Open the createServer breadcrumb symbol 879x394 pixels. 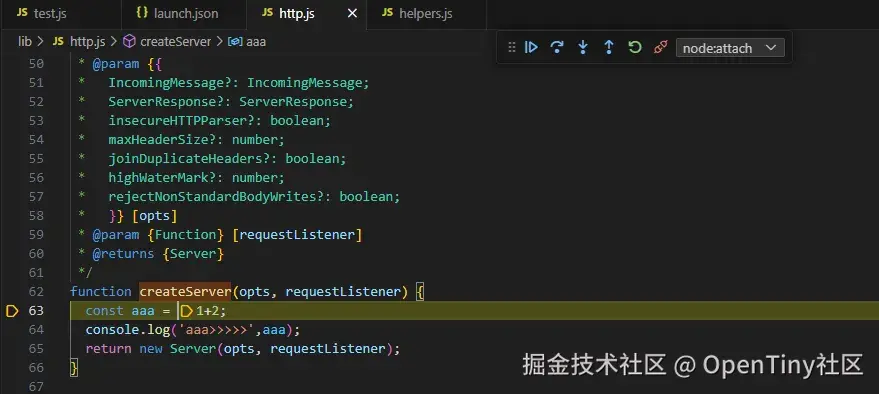[167, 41]
